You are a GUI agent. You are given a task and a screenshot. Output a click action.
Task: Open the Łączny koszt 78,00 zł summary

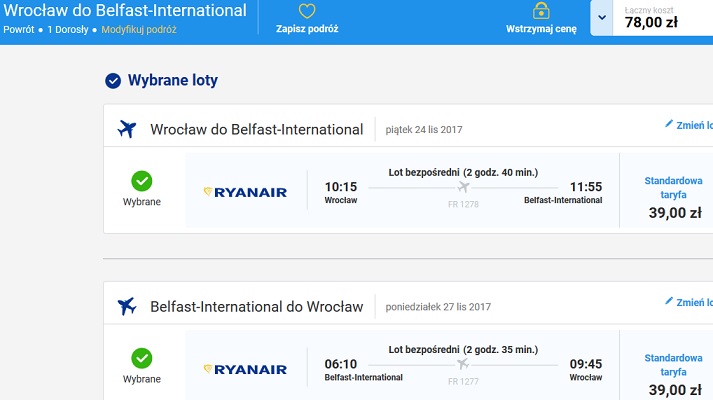tap(663, 18)
